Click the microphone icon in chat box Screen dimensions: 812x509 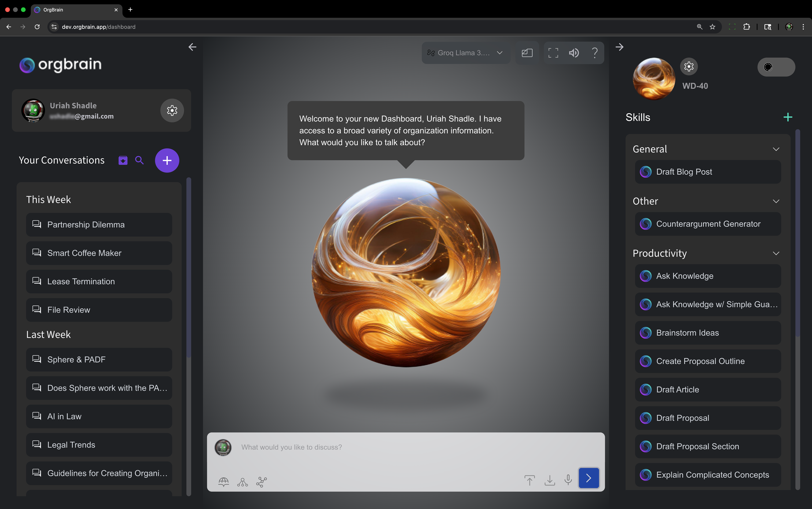[568, 479]
